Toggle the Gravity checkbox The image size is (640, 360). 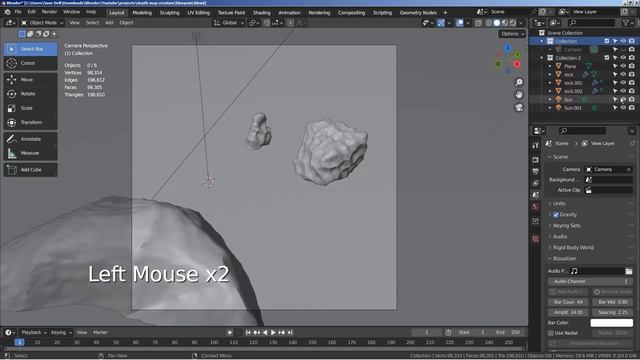(556, 215)
